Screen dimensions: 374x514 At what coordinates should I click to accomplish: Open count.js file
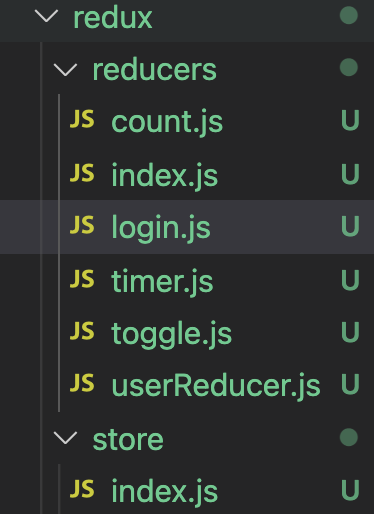point(167,122)
